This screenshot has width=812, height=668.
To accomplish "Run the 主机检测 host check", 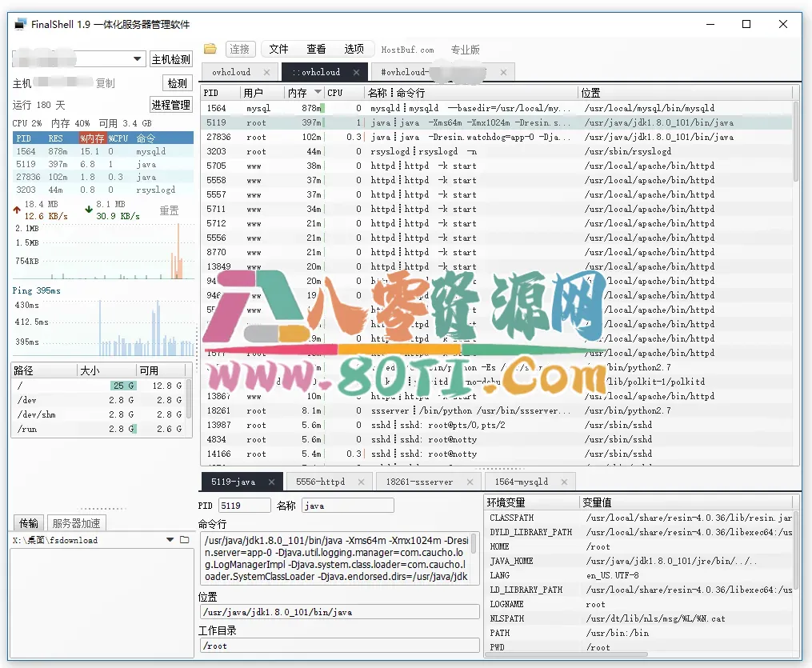I will [x=170, y=58].
